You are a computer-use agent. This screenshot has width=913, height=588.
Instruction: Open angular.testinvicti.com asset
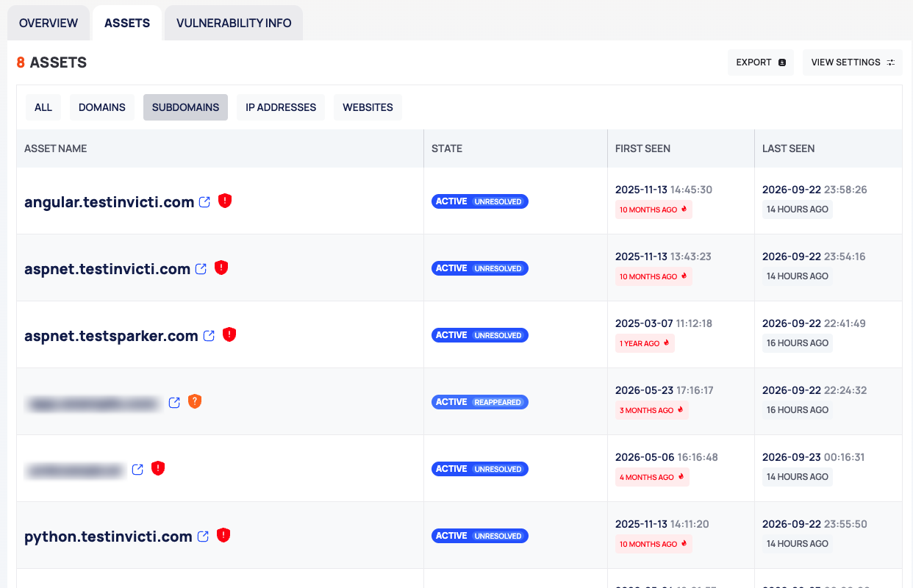[109, 202]
